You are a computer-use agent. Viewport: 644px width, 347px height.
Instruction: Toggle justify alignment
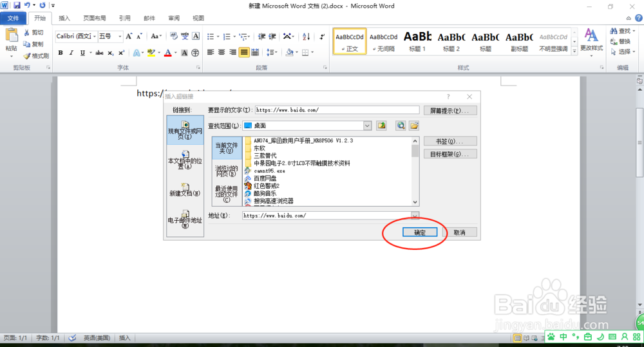coord(244,52)
